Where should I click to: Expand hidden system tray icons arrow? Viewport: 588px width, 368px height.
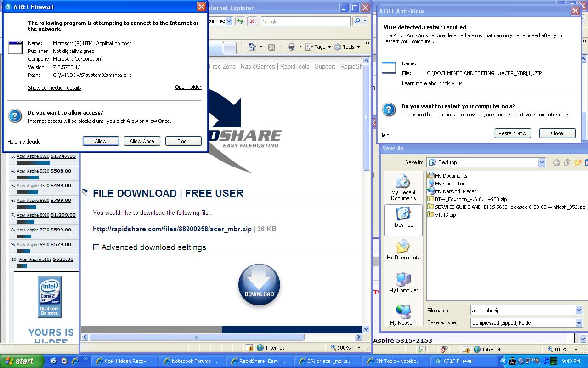click(x=503, y=362)
